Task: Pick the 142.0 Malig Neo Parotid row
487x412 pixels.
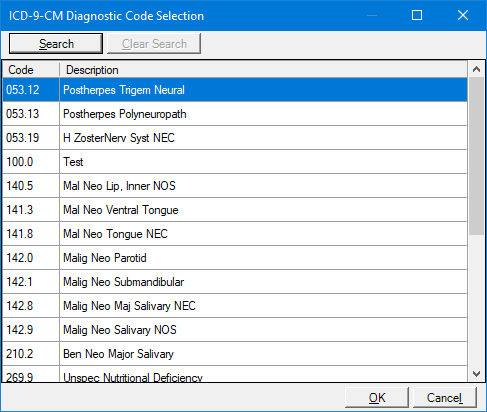Action: pos(235,258)
